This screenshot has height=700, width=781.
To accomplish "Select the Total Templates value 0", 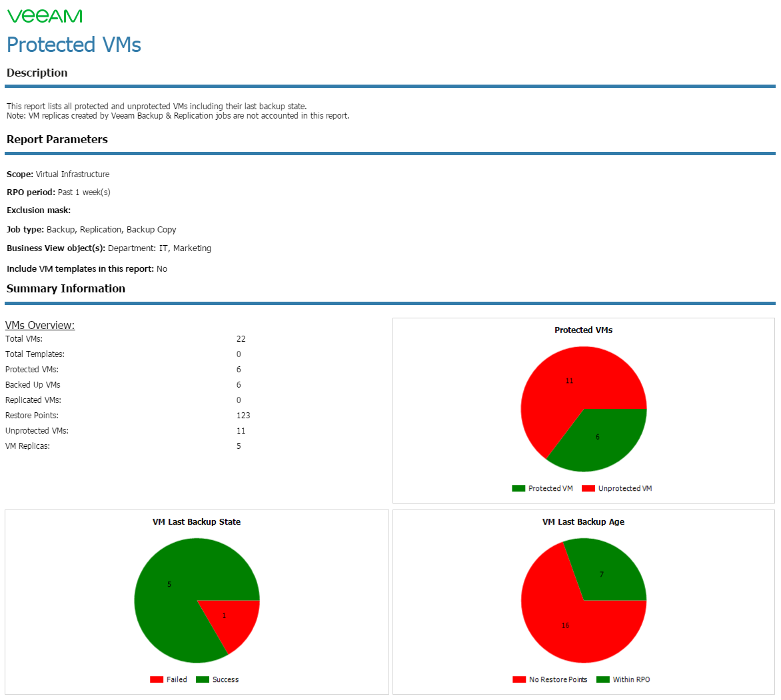I will pos(239,354).
